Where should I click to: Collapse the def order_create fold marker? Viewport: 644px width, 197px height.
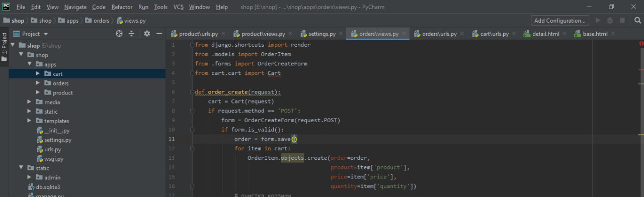pyautogui.click(x=192, y=92)
